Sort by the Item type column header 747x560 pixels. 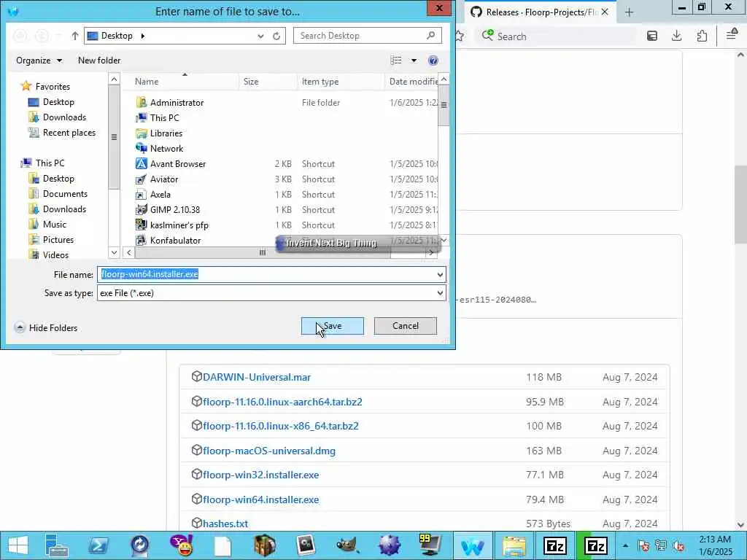coord(341,82)
